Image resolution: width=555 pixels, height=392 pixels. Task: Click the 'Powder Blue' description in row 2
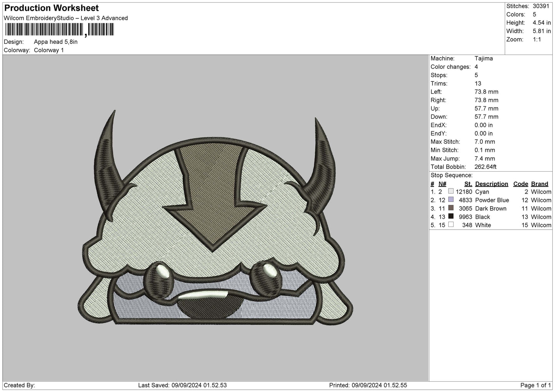[492, 200]
